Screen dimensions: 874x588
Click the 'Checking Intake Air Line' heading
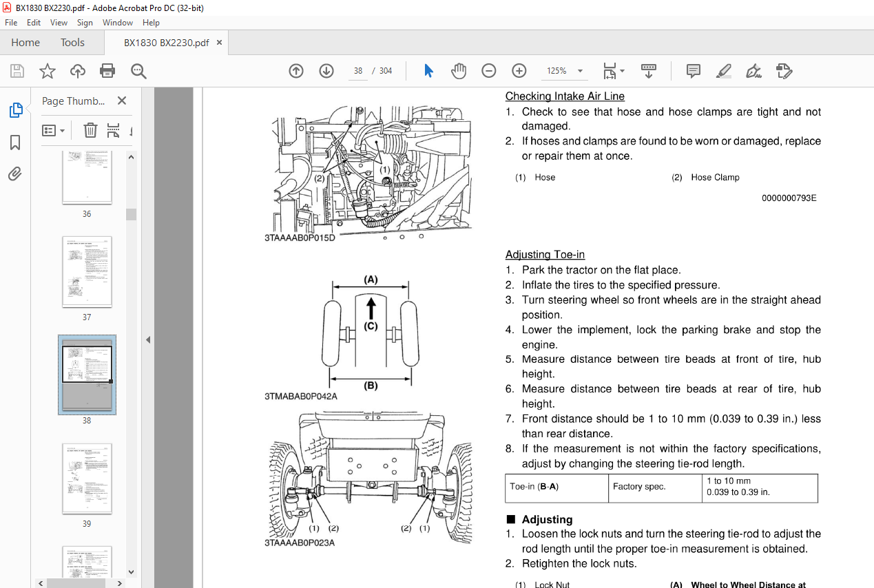565,96
